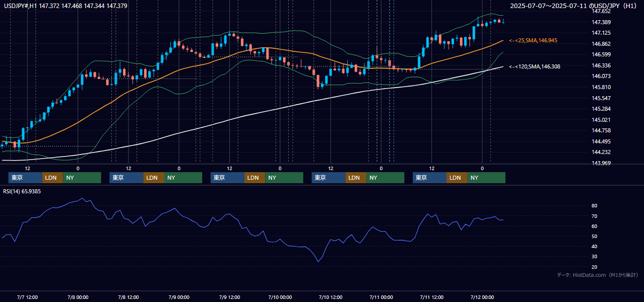
Task: Click the 7/10 00:00 date label
Action: pos(280,297)
